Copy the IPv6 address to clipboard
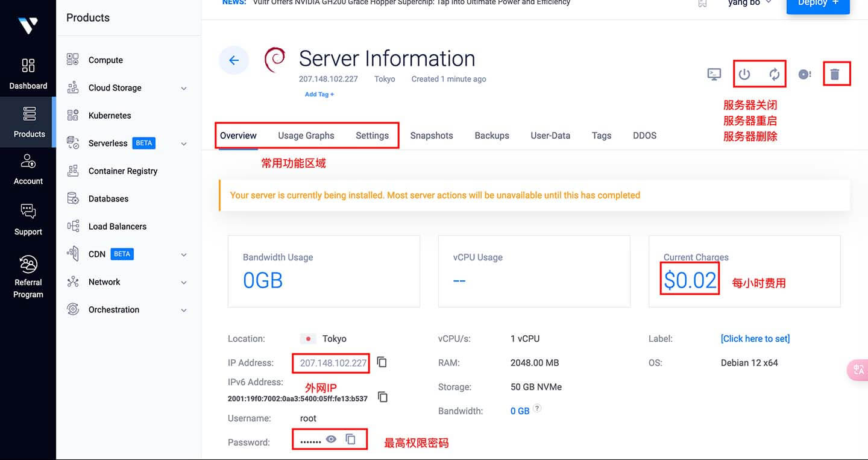 [x=383, y=397]
